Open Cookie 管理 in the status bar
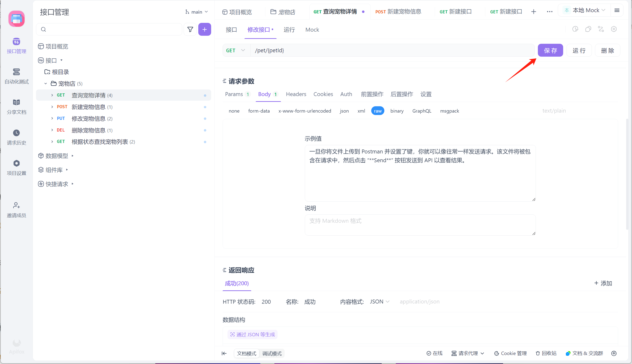632x364 pixels. 510,353
